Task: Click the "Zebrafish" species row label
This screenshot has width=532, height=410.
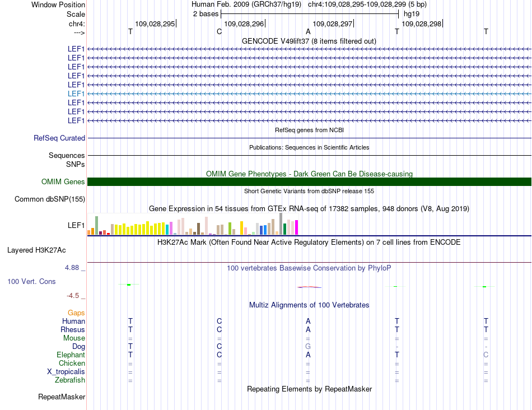Action: click(70, 380)
